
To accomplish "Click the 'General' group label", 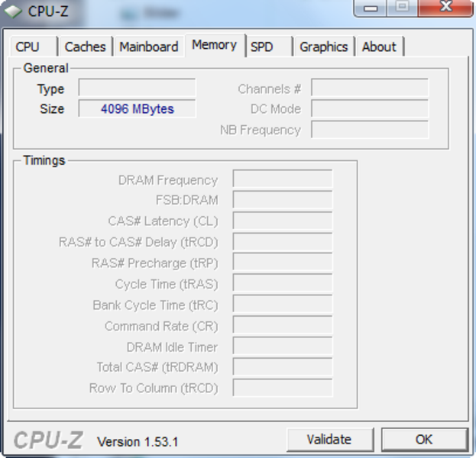I will tap(46, 68).
